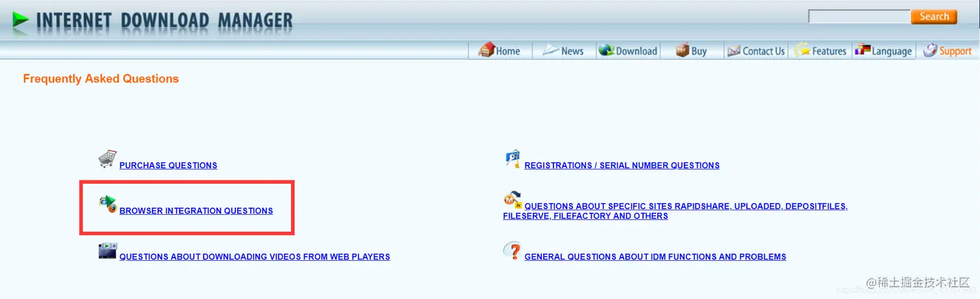Open Questions About Downloading Videos From Web Players

click(255, 257)
